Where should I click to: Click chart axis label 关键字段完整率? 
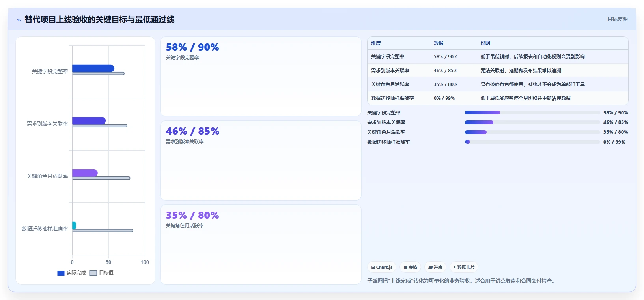(x=50, y=71)
